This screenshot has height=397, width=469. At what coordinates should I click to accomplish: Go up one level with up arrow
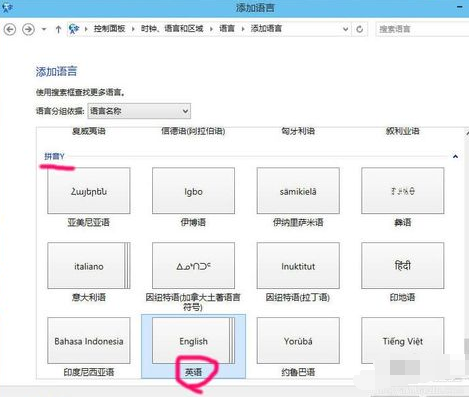click(x=58, y=29)
